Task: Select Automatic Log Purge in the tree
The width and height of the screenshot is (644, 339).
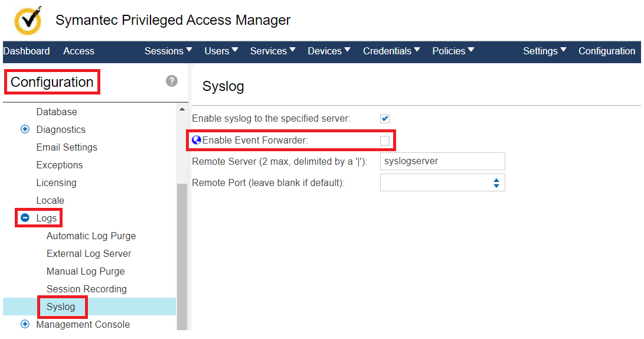Action: (91, 236)
